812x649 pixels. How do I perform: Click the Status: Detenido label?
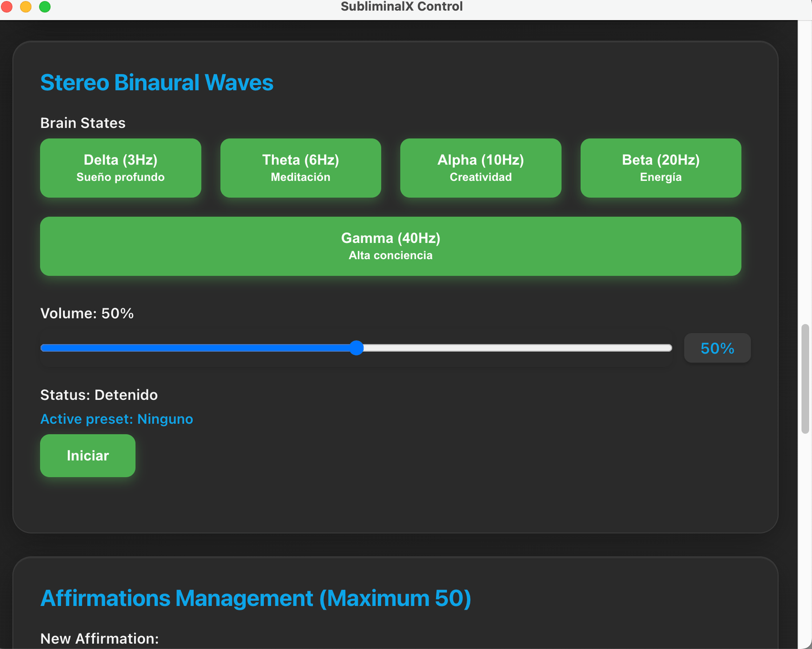click(x=99, y=395)
